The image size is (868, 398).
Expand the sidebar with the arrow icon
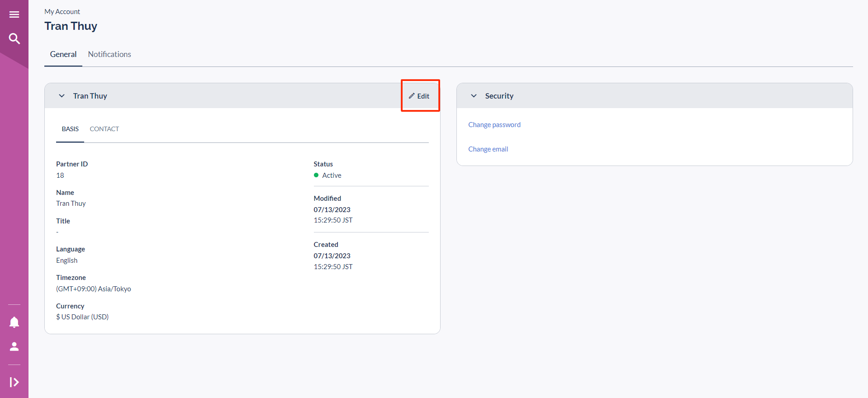(14, 382)
